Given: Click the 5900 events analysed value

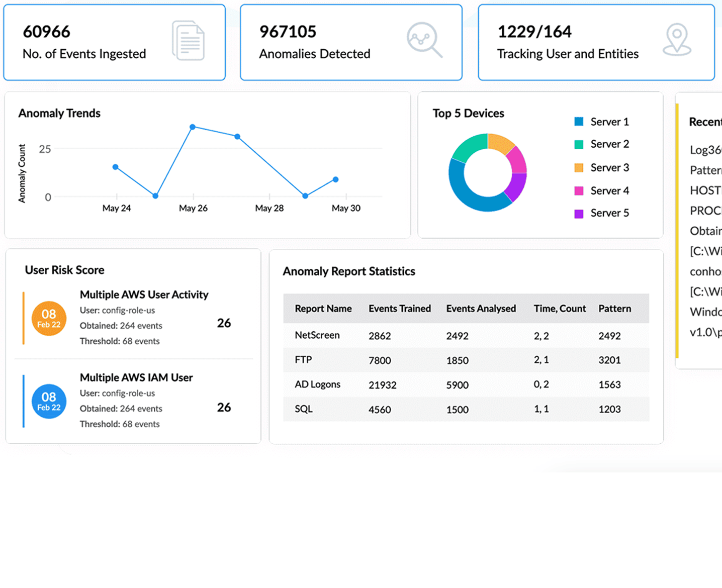Looking at the screenshot, I should (458, 385).
